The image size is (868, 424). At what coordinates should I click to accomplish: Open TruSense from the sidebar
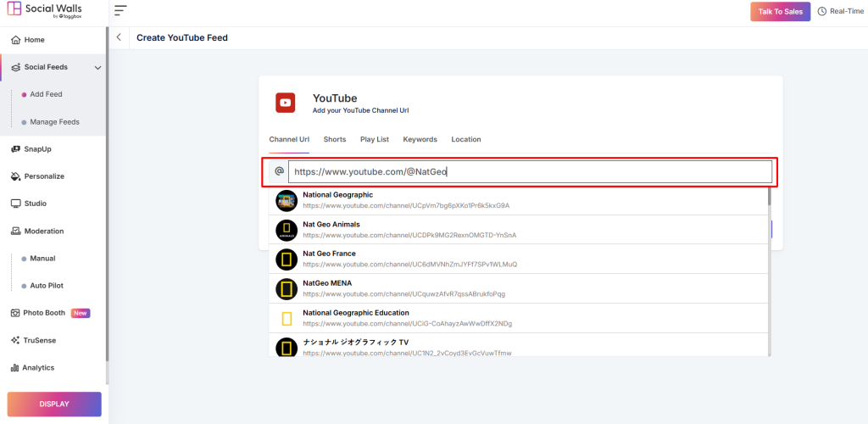[x=38, y=340]
